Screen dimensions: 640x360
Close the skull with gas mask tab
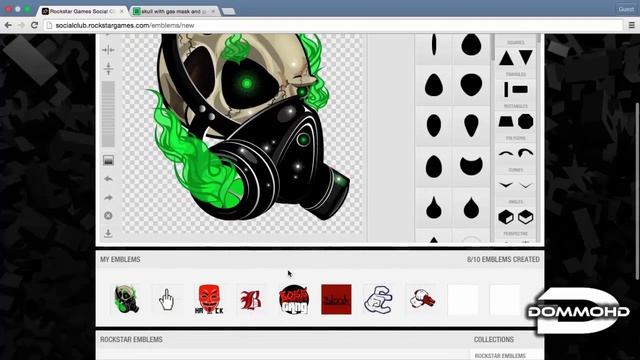click(x=213, y=11)
